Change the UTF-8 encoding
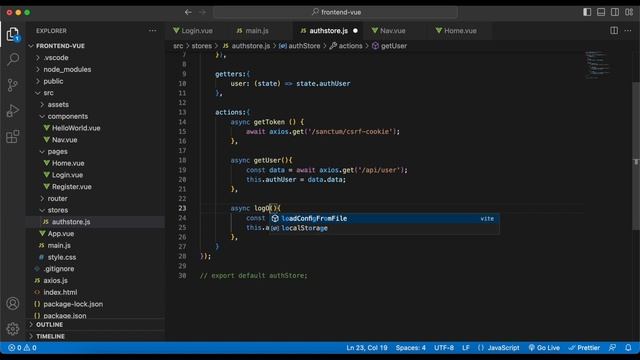The image size is (640, 360). tap(444, 348)
